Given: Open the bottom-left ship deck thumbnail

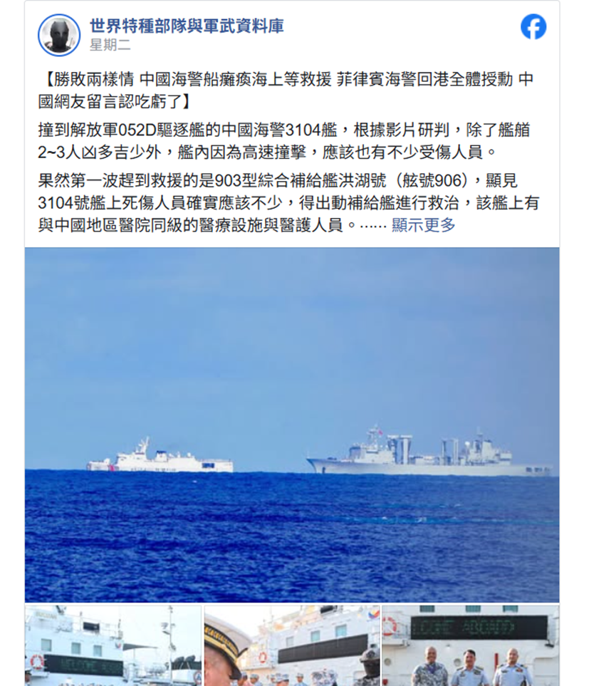Looking at the screenshot, I should pos(113,645).
